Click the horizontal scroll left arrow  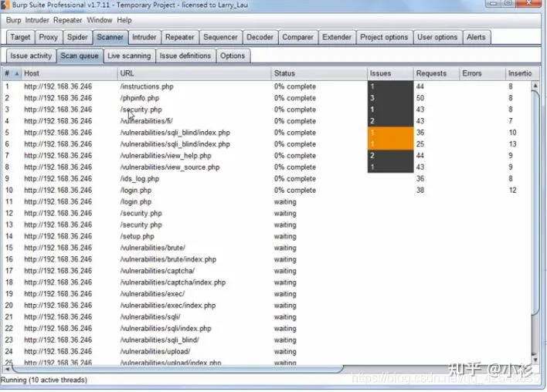pos(7,369)
